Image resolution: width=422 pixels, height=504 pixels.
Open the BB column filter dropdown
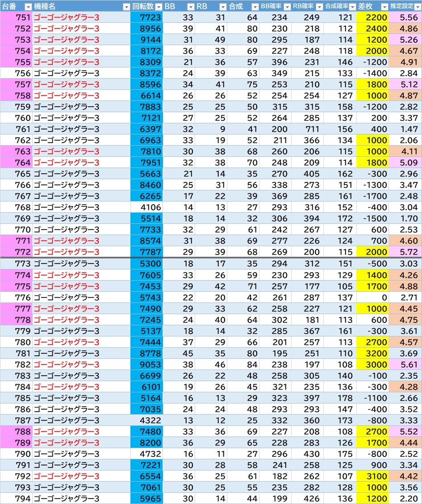coord(191,6)
